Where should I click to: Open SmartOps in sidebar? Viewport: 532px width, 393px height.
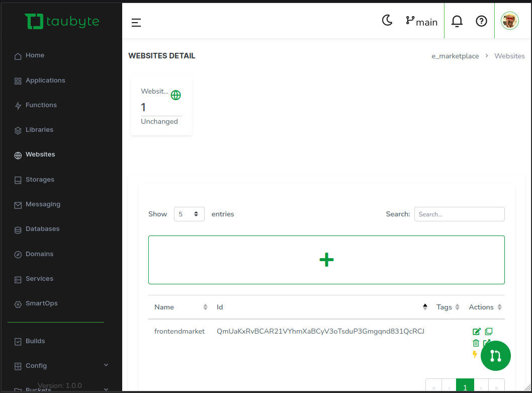[41, 303]
